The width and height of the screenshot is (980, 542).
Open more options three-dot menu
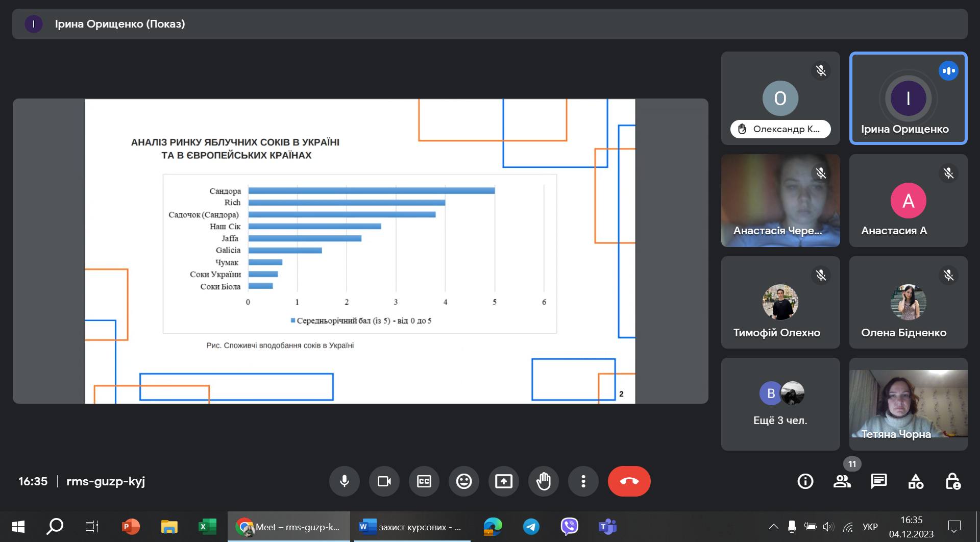583,481
